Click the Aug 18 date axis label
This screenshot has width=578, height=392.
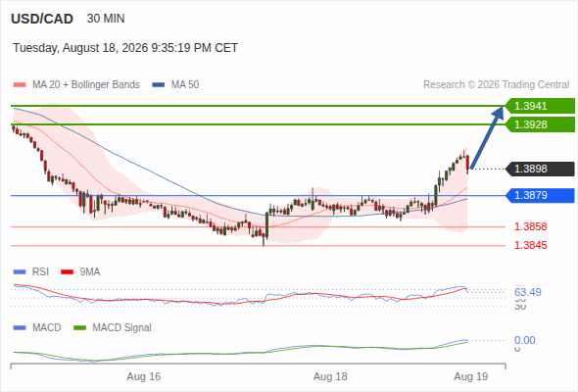click(x=330, y=377)
